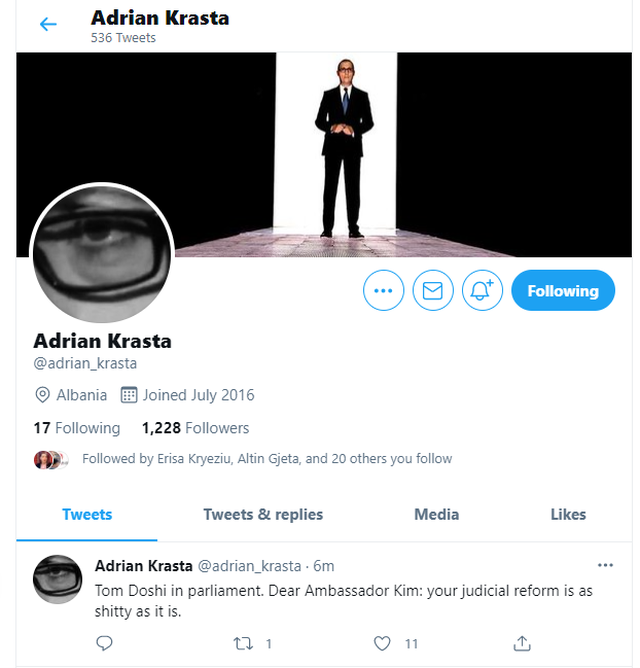This screenshot has height=668, width=640.
Task: Open the Media tab
Action: point(436,515)
